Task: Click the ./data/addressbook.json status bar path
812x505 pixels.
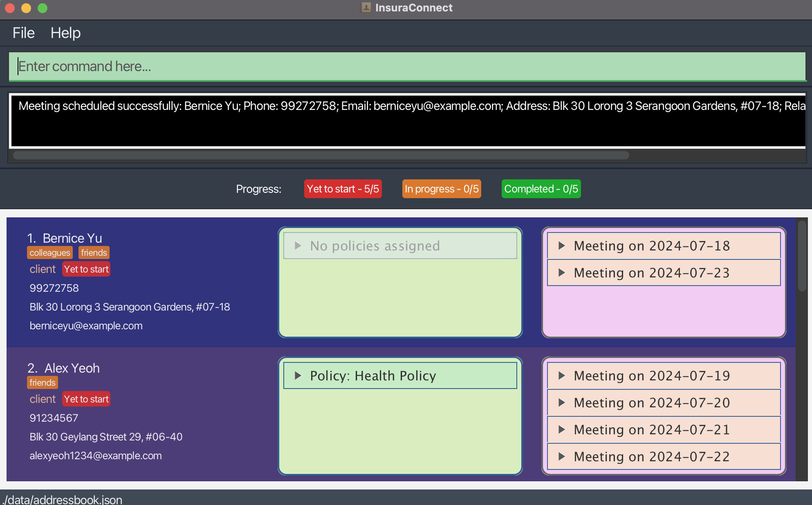Action: click(62, 499)
